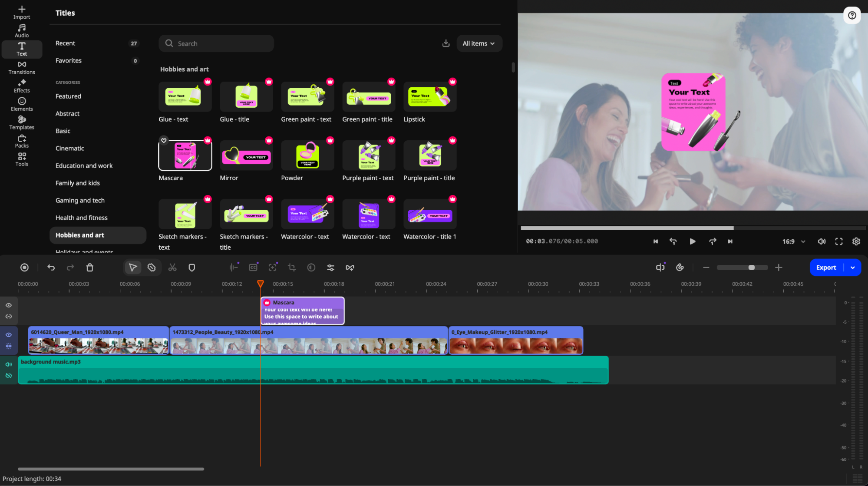
Task: Open clip properties sliders icon
Action: click(x=330, y=268)
